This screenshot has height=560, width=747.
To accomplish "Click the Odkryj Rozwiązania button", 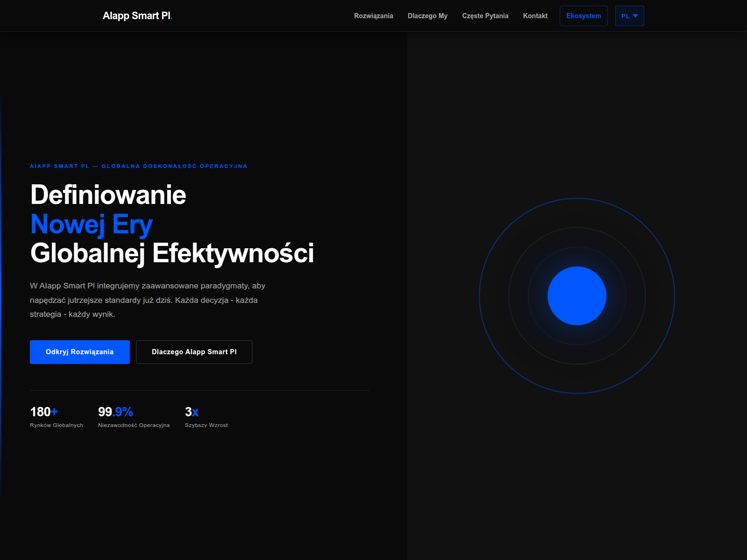I will coord(80,352).
